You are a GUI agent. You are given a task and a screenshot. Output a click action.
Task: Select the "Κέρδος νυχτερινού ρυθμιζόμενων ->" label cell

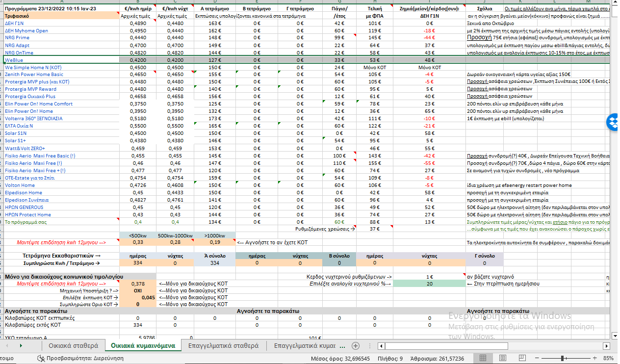click(349, 277)
